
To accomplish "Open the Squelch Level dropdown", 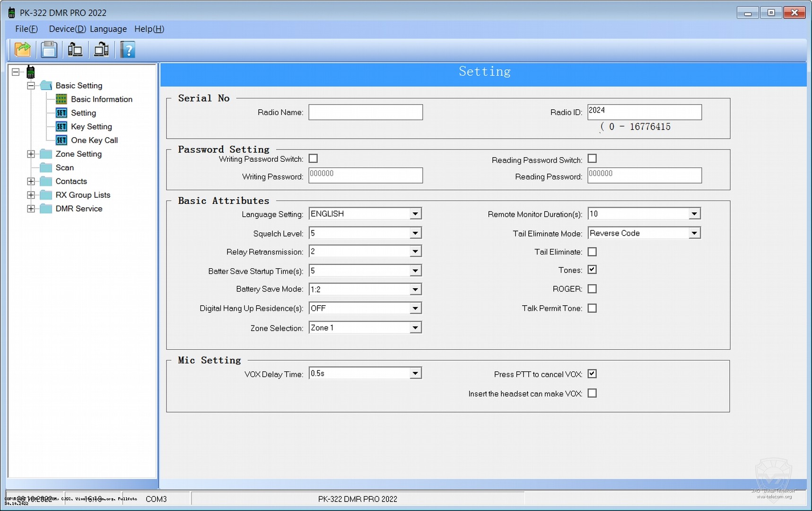I will 415,233.
